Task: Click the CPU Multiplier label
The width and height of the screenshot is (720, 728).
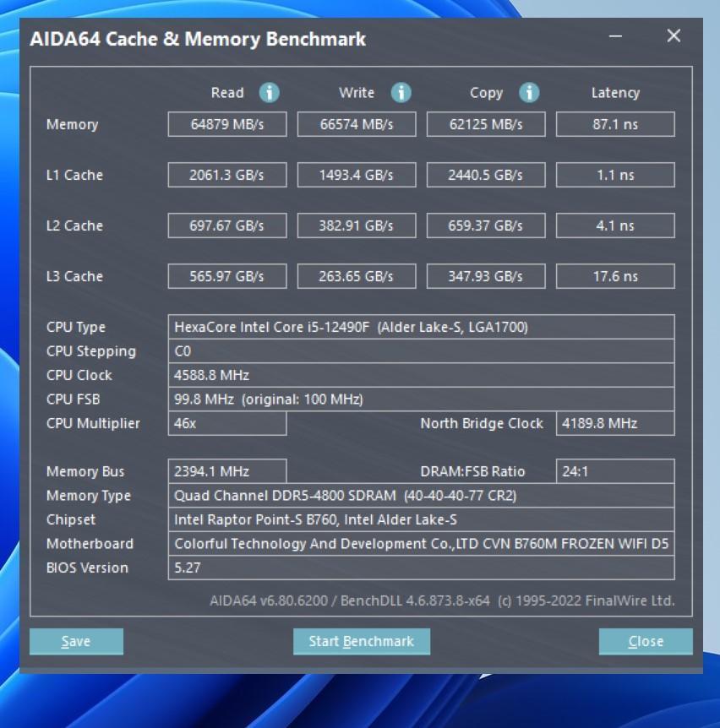Action: coord(93,423)
